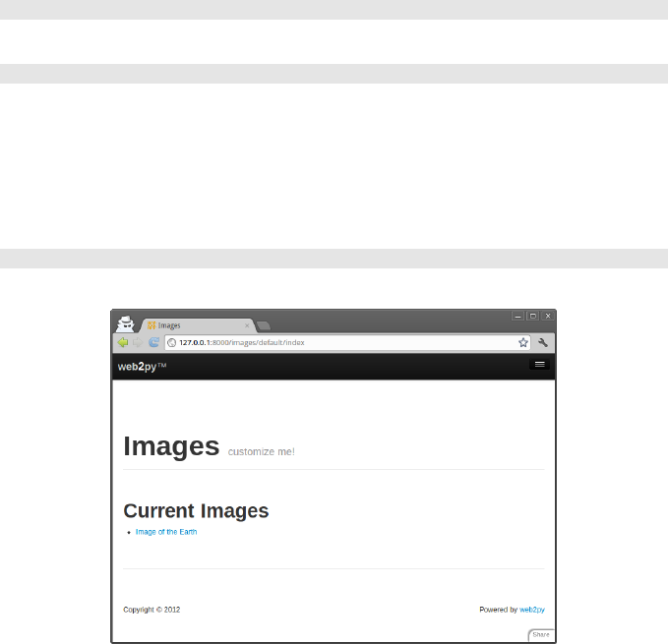Open browser settings wrench icon
This screenshot has height=644, width=668.
pyautogui.click(x=543, y=342)
